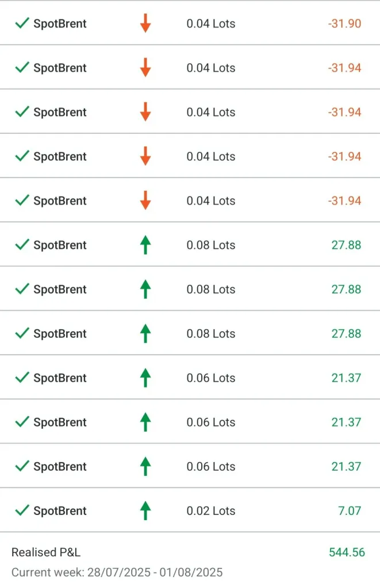Toggle the checkmark of the last -31.94 trade
Viewport: 380px width, 588px height.
22,201
